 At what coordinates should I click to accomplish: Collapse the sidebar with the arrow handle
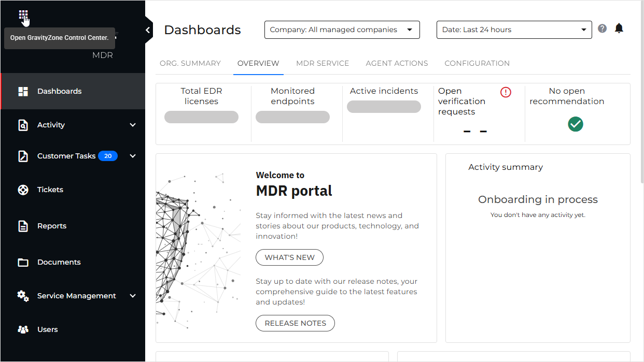point(148,31)
